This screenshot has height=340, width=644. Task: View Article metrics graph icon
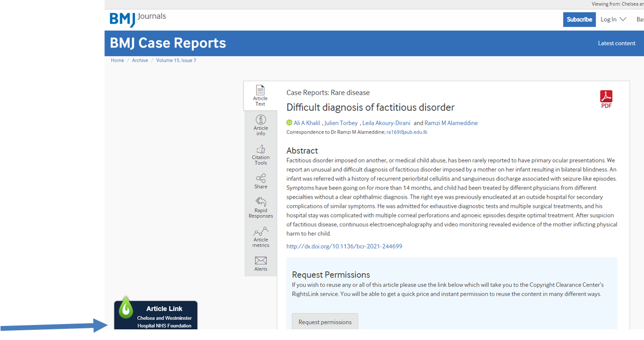(x=261, y=231)
